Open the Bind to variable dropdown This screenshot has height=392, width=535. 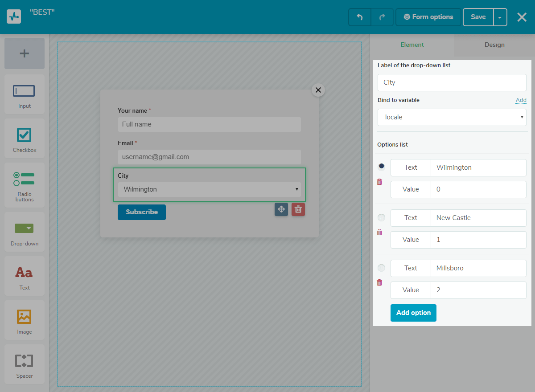pos(452,117)
